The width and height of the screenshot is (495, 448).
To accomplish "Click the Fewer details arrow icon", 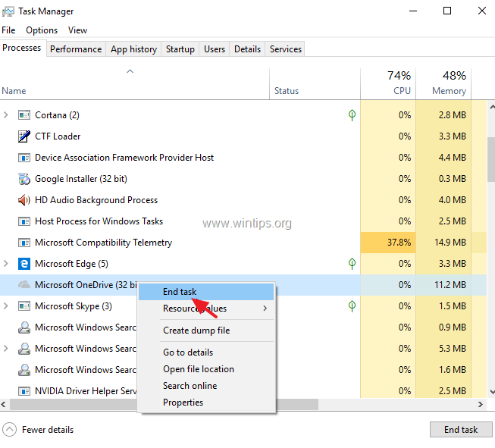I will [9, 430].
